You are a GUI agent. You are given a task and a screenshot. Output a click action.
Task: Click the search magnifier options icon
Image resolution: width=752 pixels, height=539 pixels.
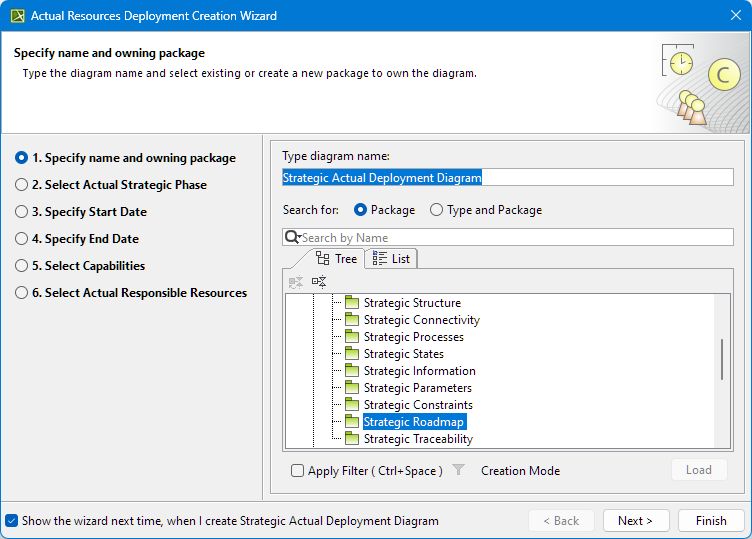click(x=293, y=237)
